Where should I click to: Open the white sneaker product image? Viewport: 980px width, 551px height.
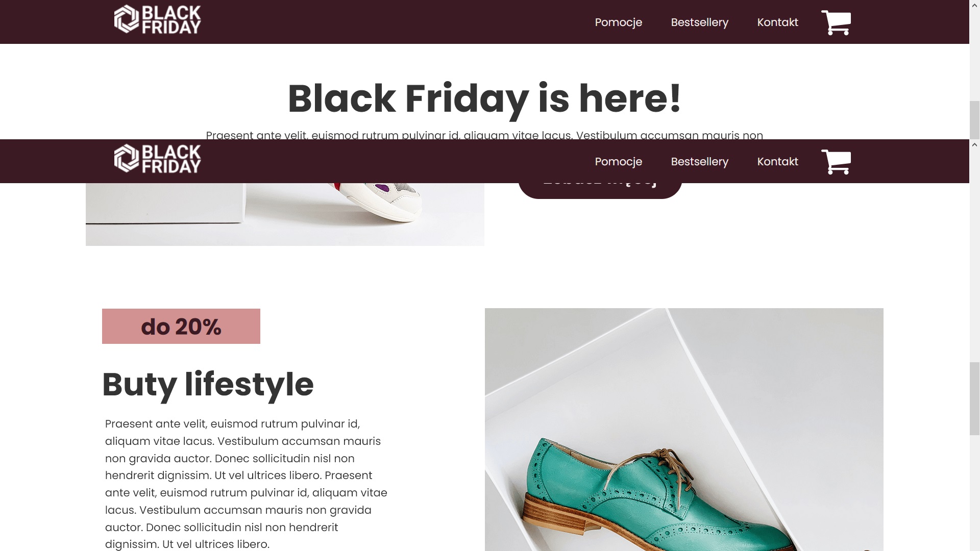pos(285,214)
